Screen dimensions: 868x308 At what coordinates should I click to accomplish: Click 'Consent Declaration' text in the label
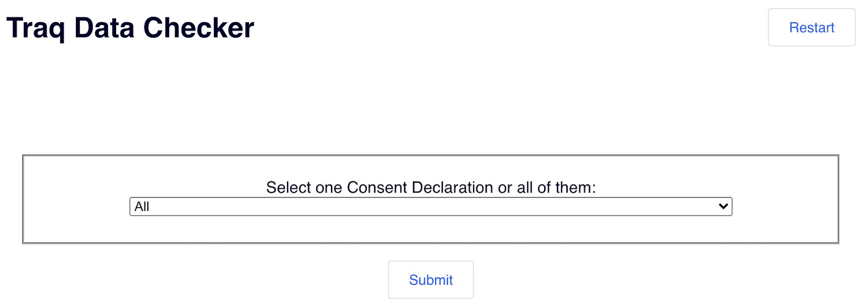(420, 188)
